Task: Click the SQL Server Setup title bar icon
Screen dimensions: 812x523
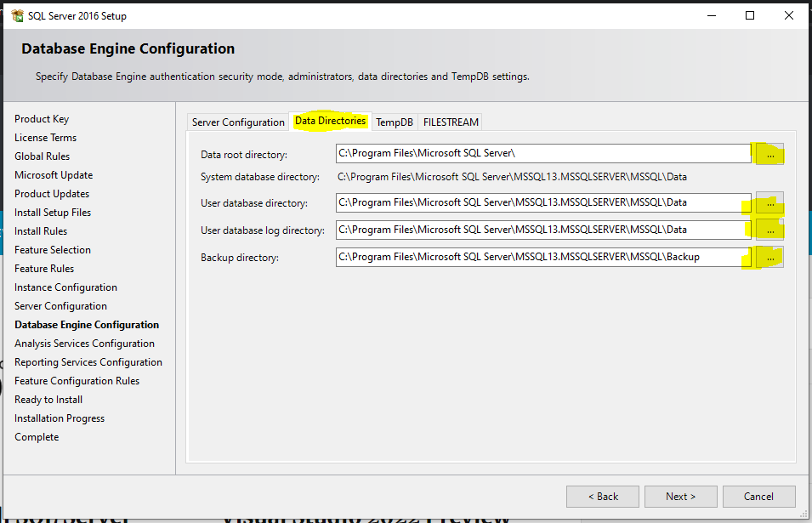Action: click(x=17, y=15)
